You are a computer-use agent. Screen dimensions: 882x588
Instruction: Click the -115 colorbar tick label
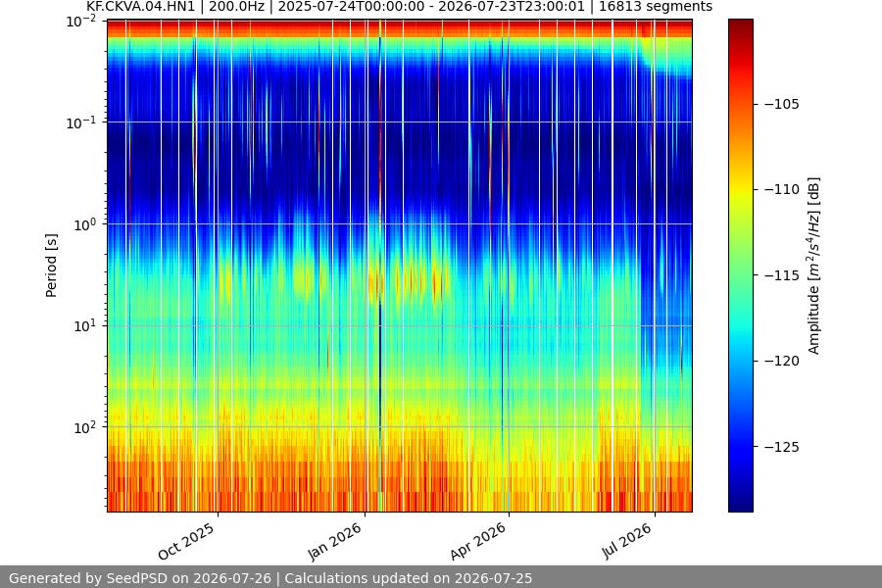(782, 275)
